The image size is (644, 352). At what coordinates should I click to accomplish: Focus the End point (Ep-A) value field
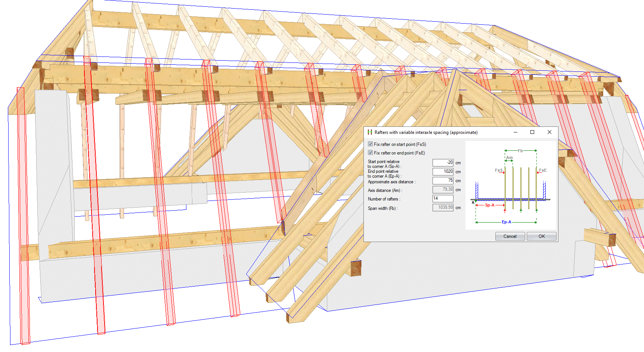443,171
